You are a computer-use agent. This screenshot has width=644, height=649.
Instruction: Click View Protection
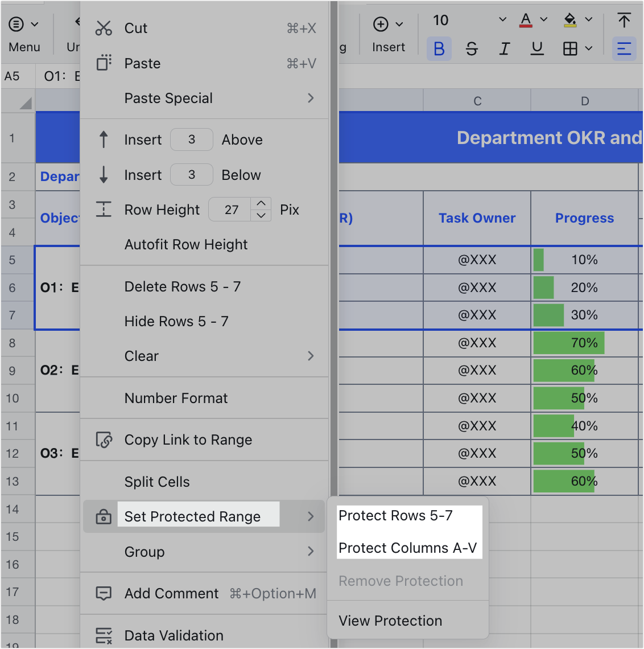tap(390, 621)
